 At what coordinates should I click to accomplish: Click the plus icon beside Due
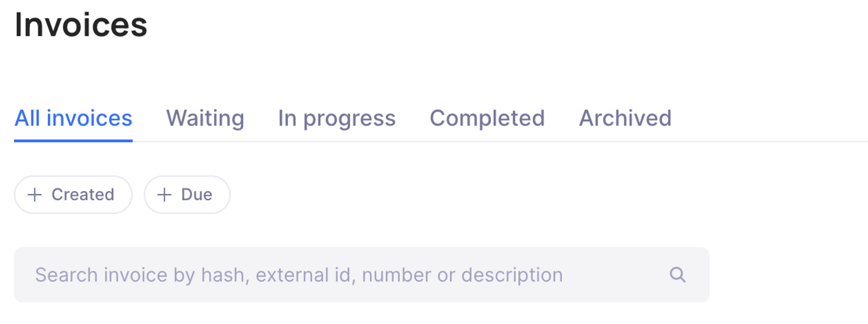click(x=164, y=195)
